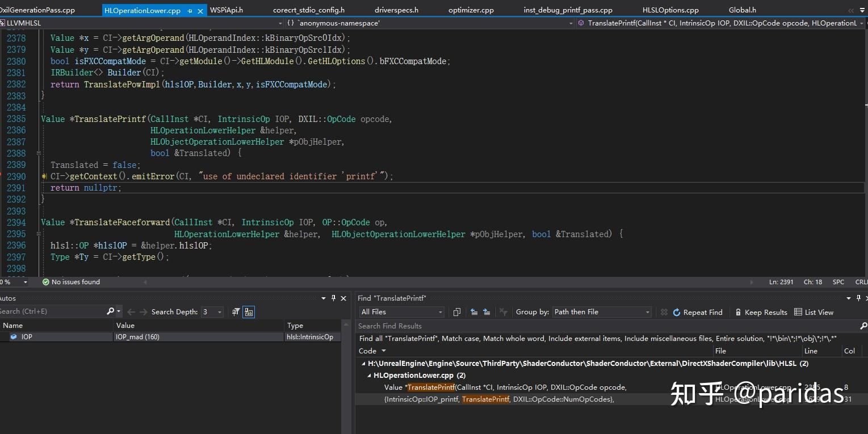
Task: Click the second collapse/expand icon in Find Results
Action: (x=487, y=312)
